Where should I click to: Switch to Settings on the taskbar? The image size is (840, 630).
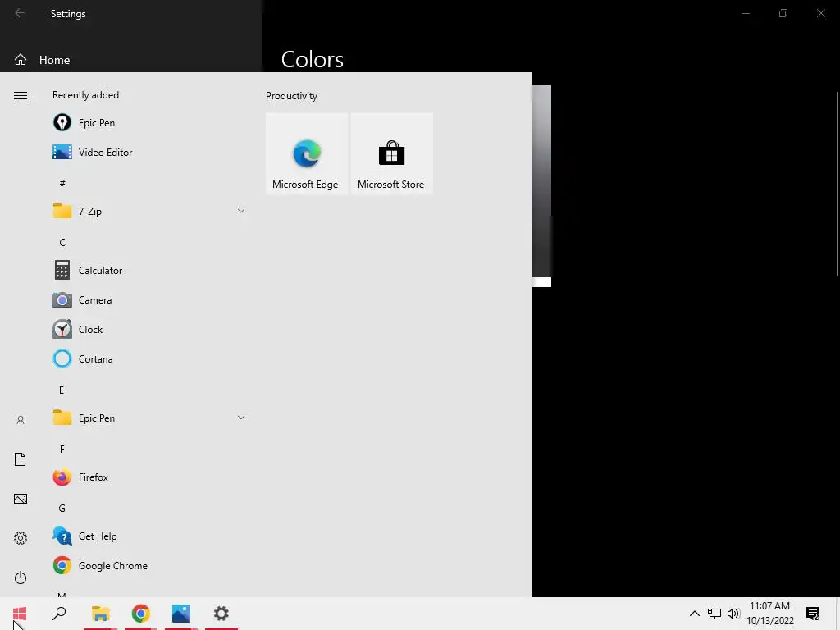[221, 614]
